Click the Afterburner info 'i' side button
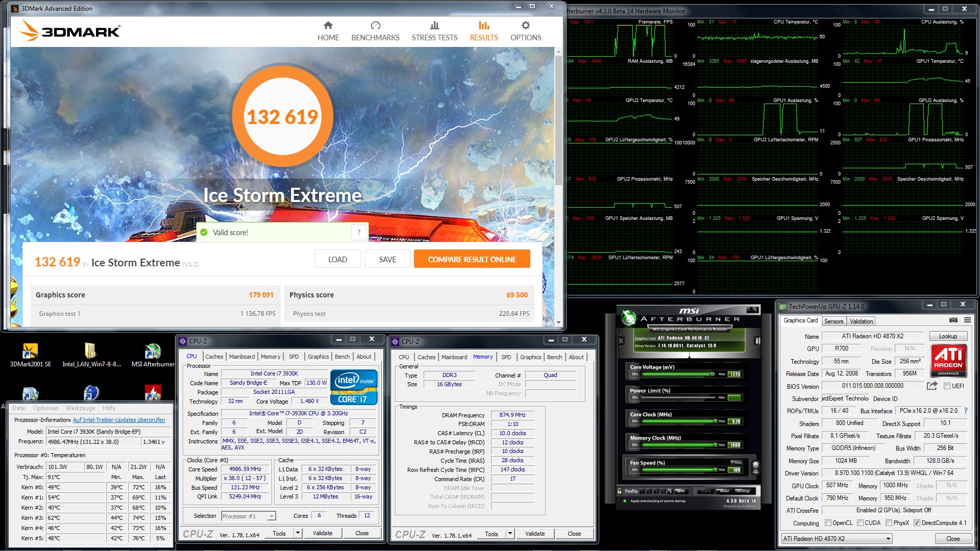The height and width of the screenshot is (551, 980). pos(757,340)
